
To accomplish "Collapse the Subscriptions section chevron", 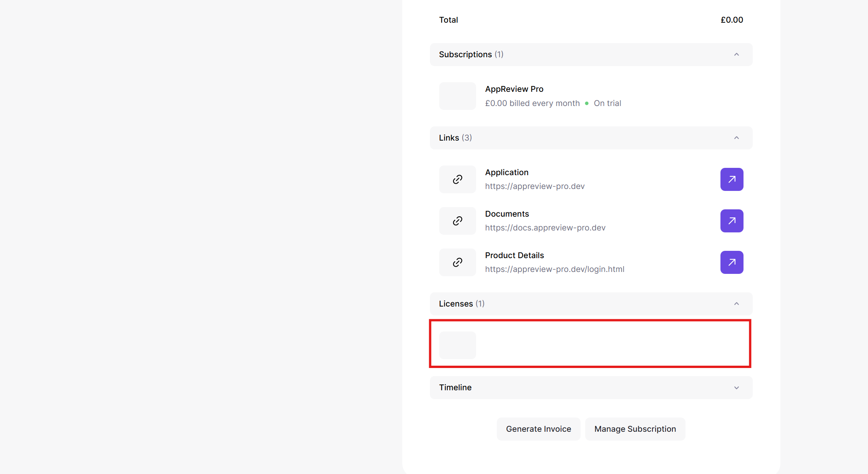I will [x=736, y=55].
